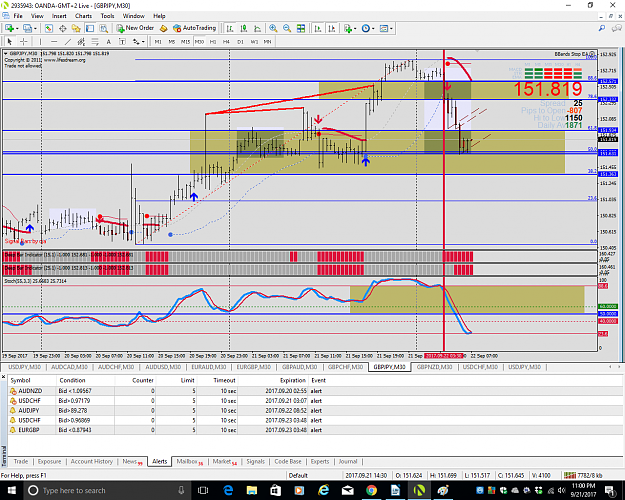Viewport: 625px width, 500px height.
Task: Expand the Profiles dropdown arrow
Action: coord(35,29)
